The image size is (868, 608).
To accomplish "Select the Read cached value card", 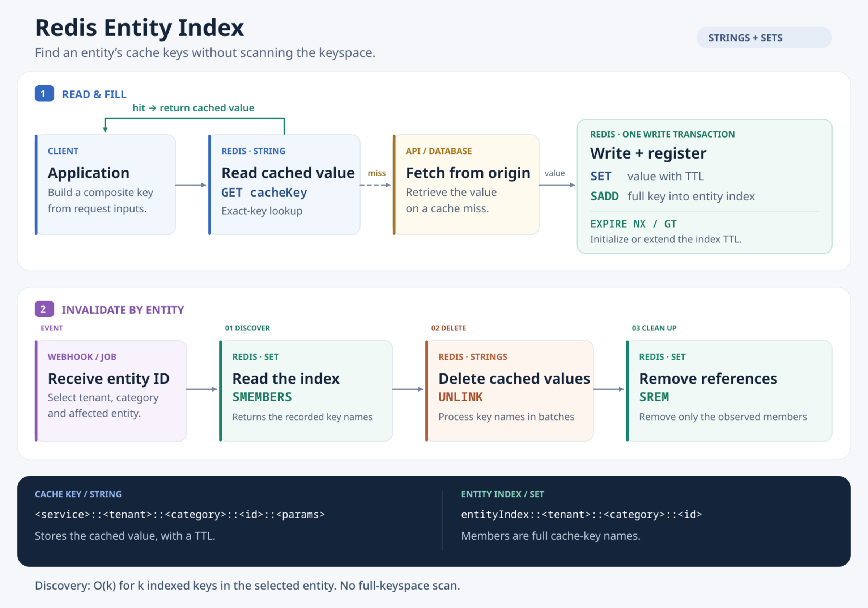I will (284, 185).
